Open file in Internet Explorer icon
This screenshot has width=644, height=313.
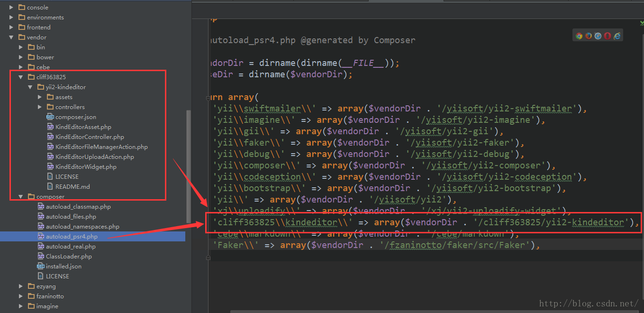pos(617,36)
